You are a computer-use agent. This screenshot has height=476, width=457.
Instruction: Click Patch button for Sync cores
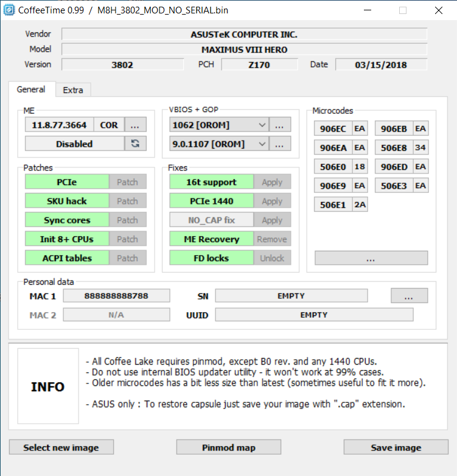coord(127,220)
